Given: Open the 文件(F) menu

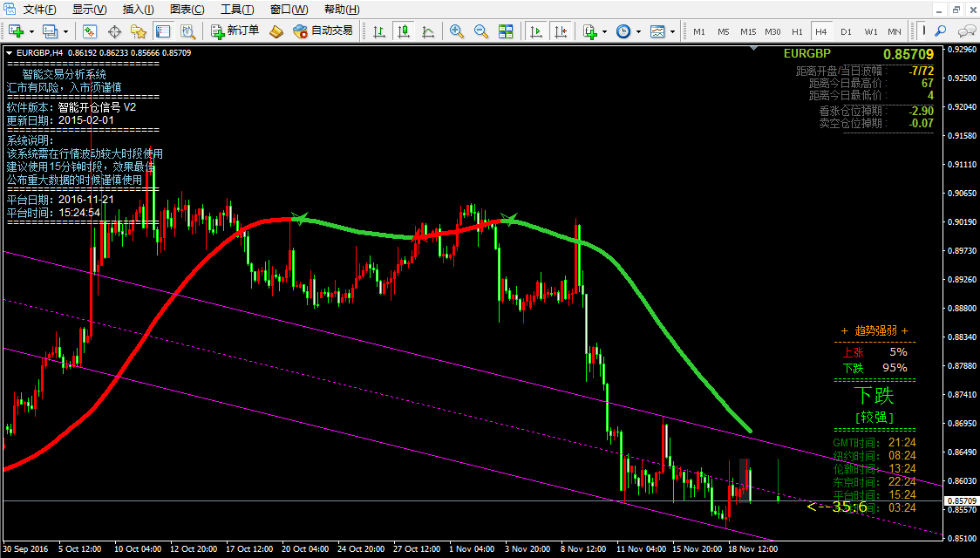Looking at the screenshot, I should [x=39, y=10].
